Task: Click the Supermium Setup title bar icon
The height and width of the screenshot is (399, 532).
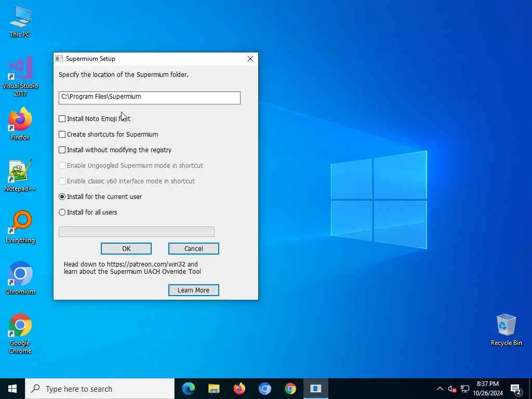Action: click(59, 59)
